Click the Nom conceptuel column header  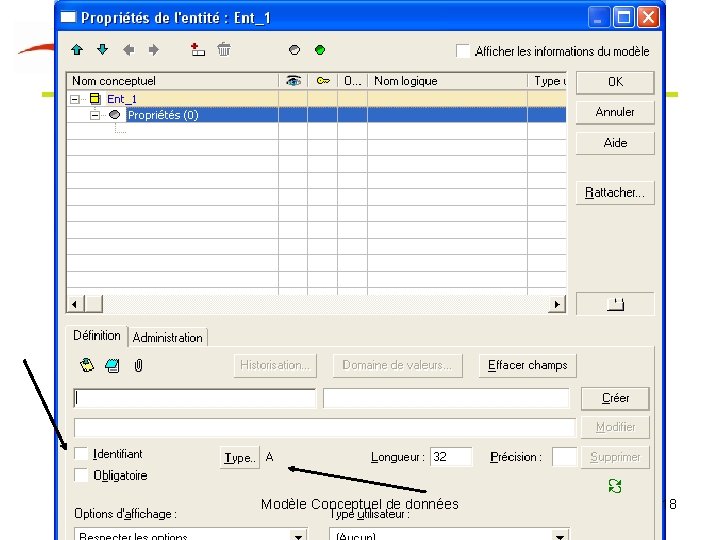pyautogui.click(x=173, y=81)
